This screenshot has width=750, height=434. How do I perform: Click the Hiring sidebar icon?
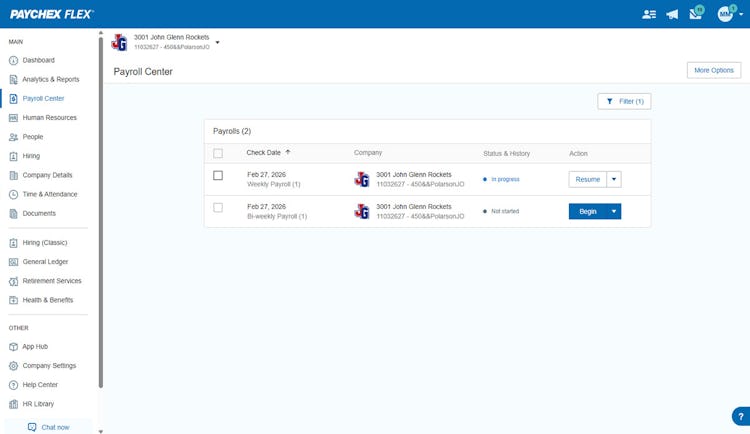coord(13,156)
